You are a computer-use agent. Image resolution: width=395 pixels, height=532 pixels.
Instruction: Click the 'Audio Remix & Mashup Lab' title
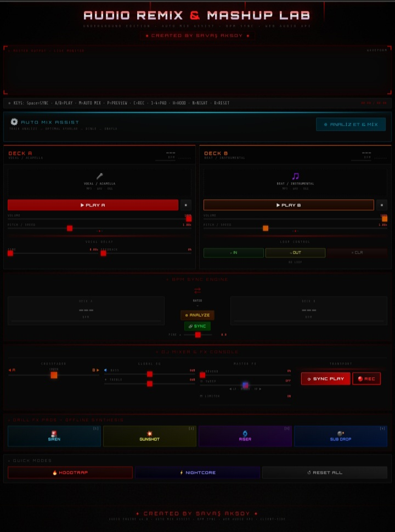click(196, 15)
